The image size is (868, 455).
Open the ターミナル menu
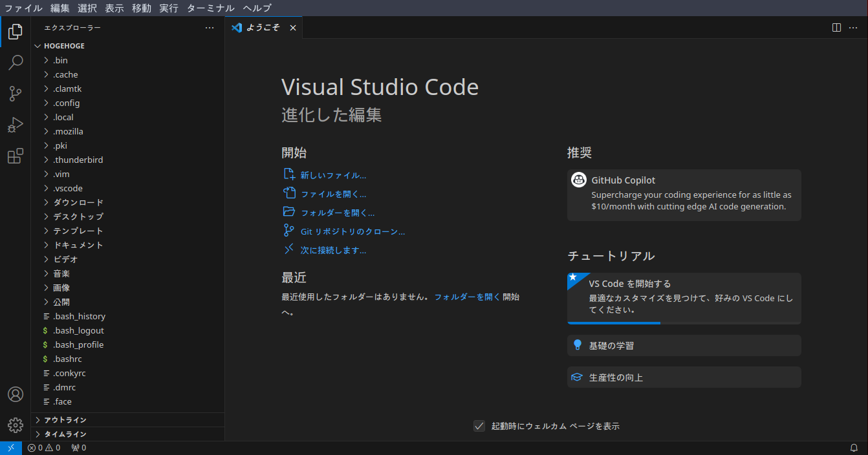coord(210,8)
